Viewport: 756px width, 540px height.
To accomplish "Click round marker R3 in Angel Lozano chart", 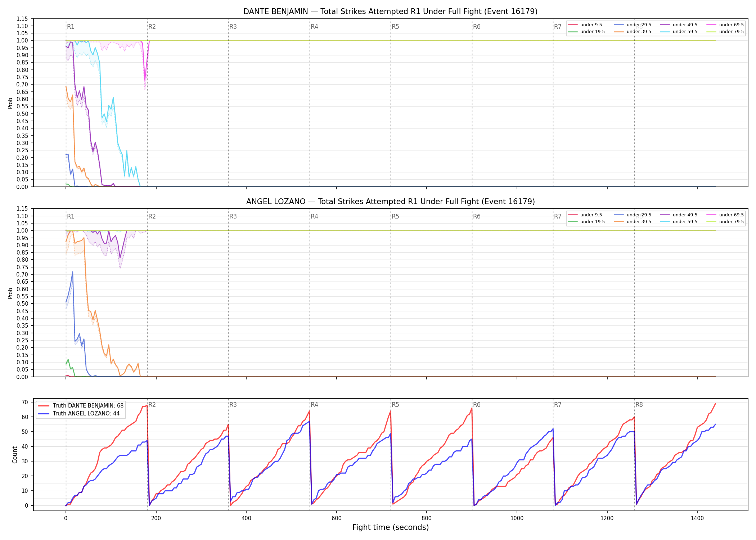I will pos(233,216).
